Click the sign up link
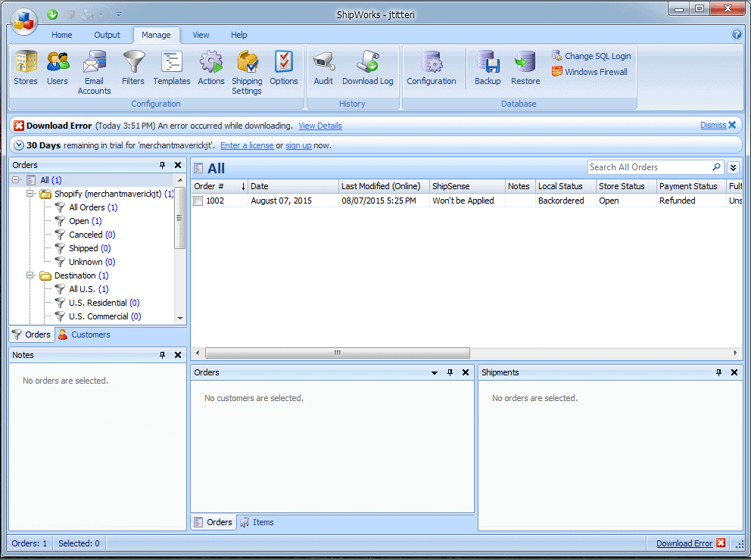751x560 pixels. click(x=298, y=145)
